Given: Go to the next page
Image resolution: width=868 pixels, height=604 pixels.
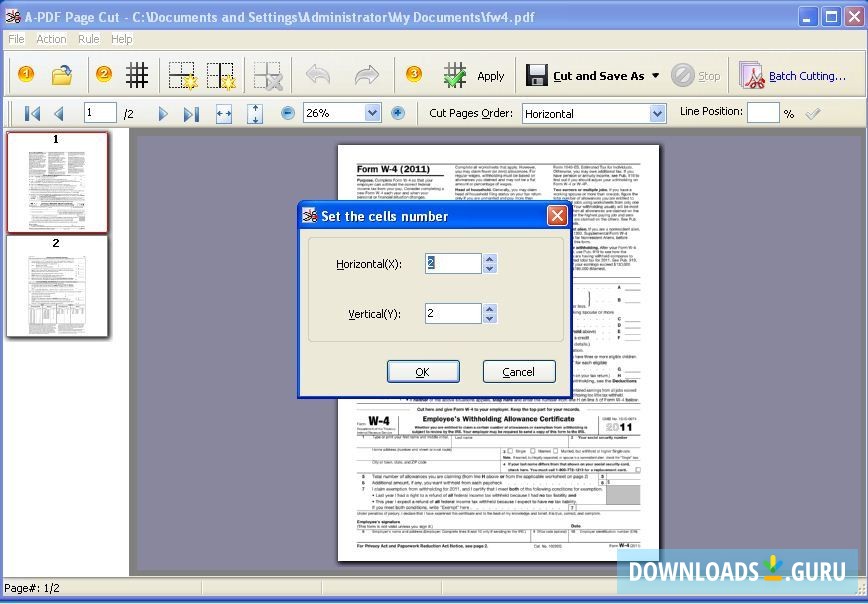Looking at the screenshot, I should tap(163, 114).
